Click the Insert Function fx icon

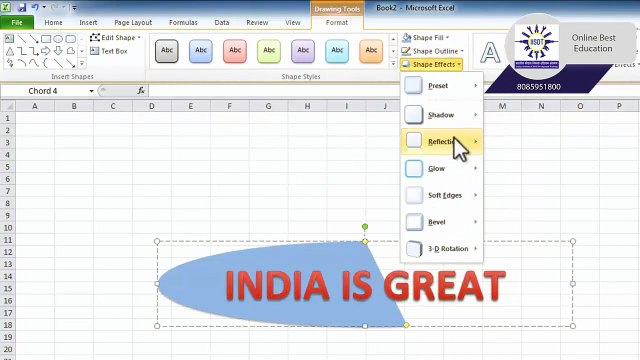pos(141,91)
